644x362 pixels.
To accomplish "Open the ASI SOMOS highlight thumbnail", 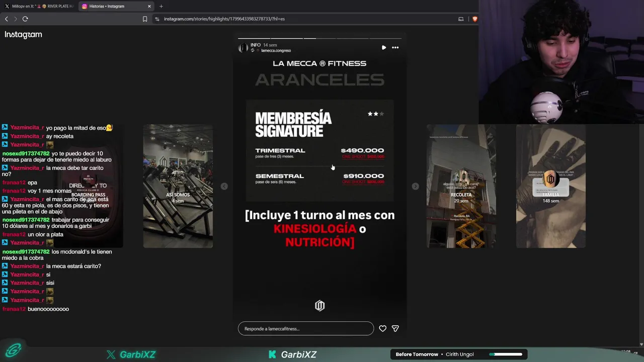I will (x=178, y=186).
